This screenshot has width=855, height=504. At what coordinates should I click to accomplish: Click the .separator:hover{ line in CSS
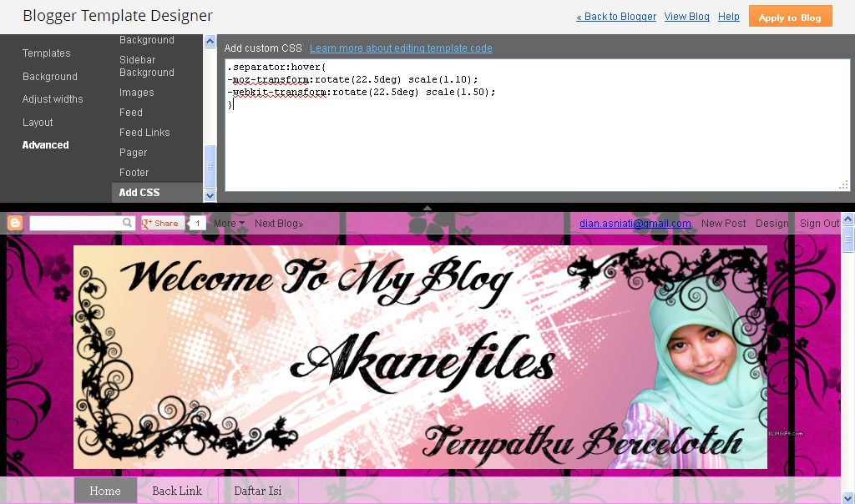coord(276,67)
